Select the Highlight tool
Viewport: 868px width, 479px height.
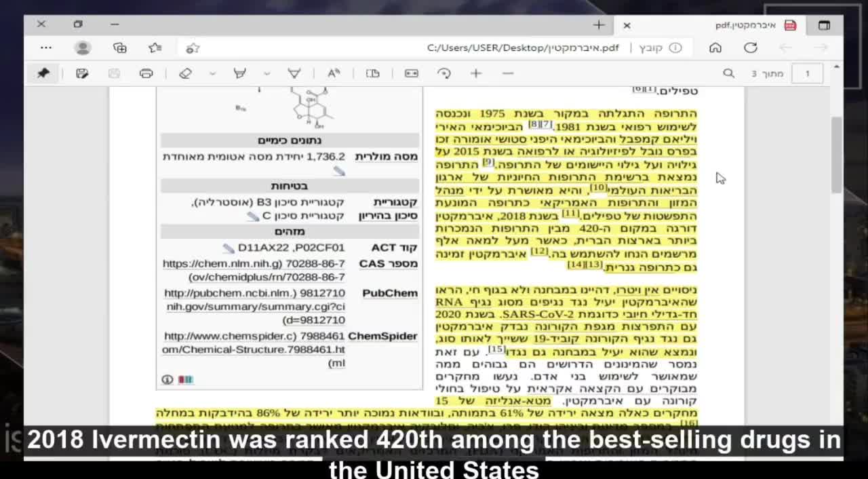239,73
